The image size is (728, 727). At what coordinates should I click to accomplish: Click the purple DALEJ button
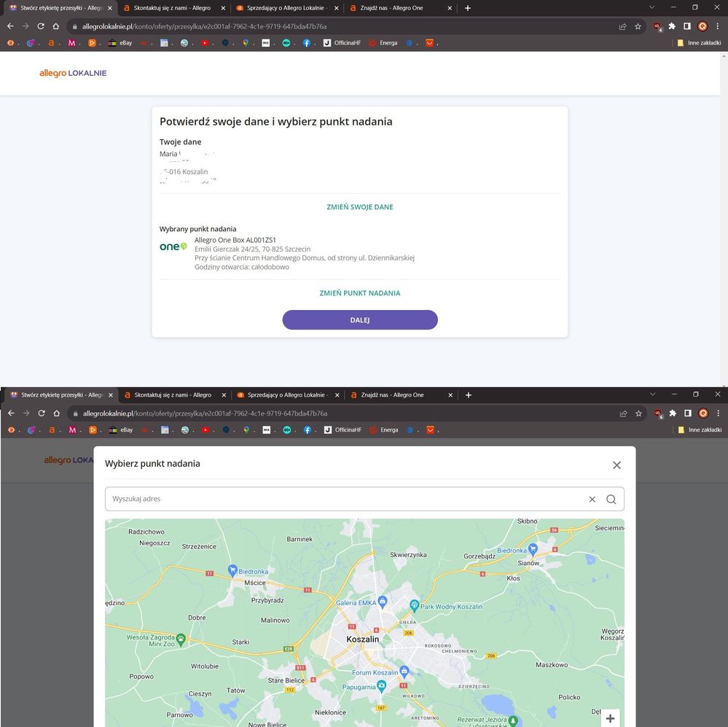360,320
